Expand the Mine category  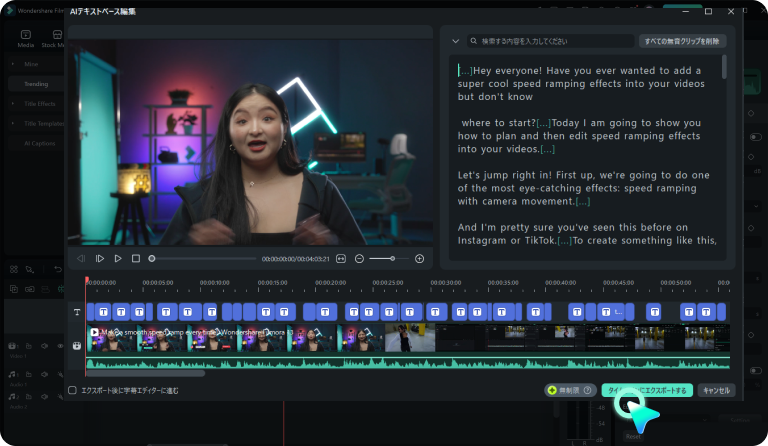(x=13, y=64)
